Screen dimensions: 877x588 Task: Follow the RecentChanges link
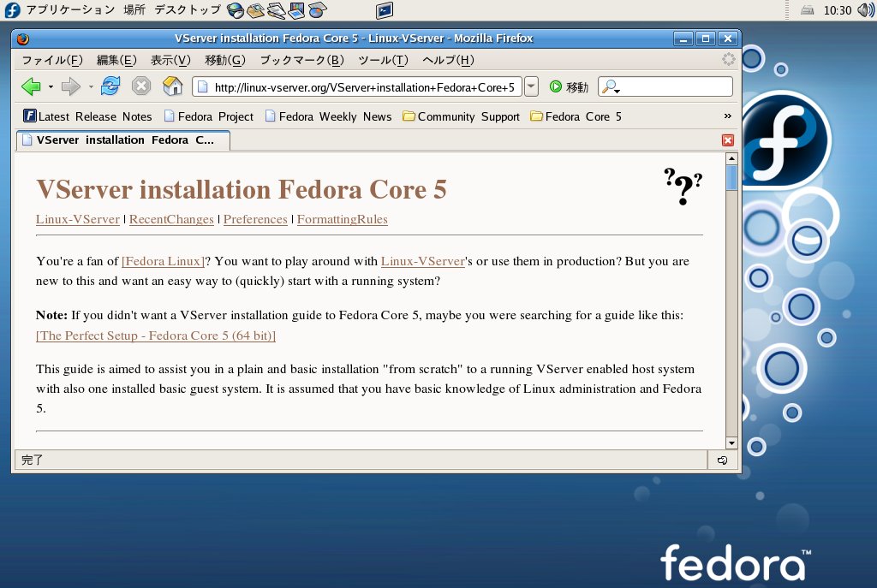coord(171,219)
